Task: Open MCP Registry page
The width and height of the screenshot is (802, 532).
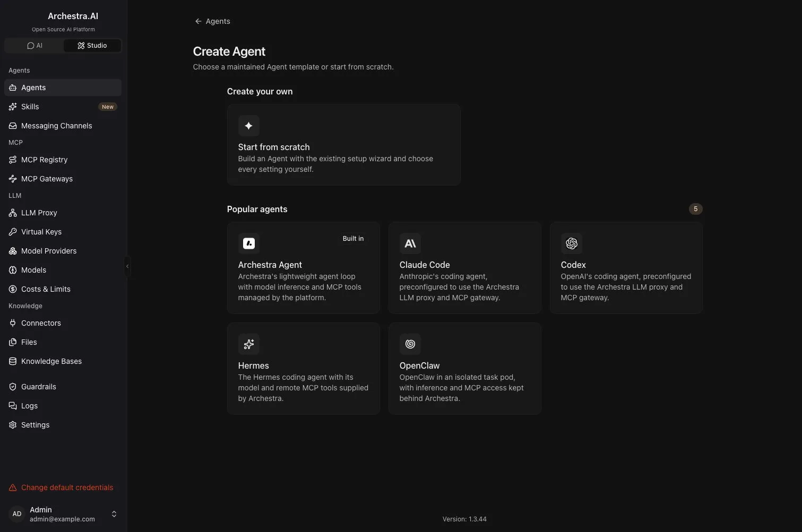Action: [63, 160]
